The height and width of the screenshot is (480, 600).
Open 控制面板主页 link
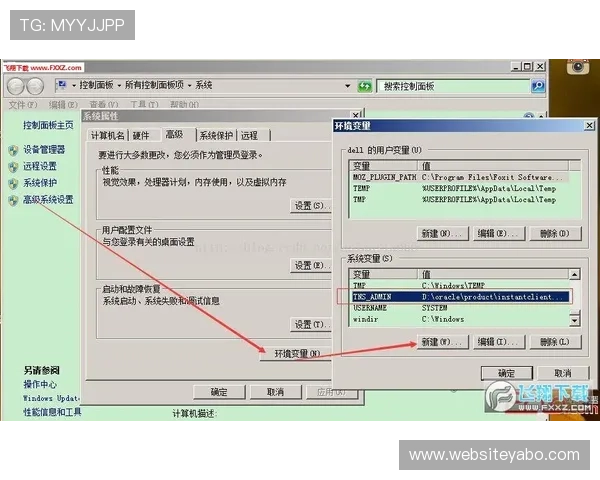click(48, 125)
